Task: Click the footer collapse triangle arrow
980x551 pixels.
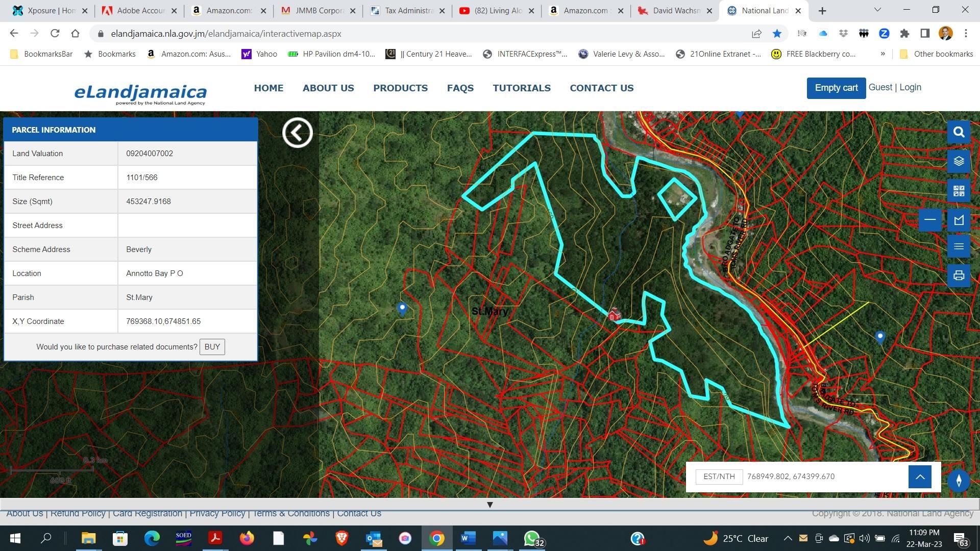Action: [489, 505]
